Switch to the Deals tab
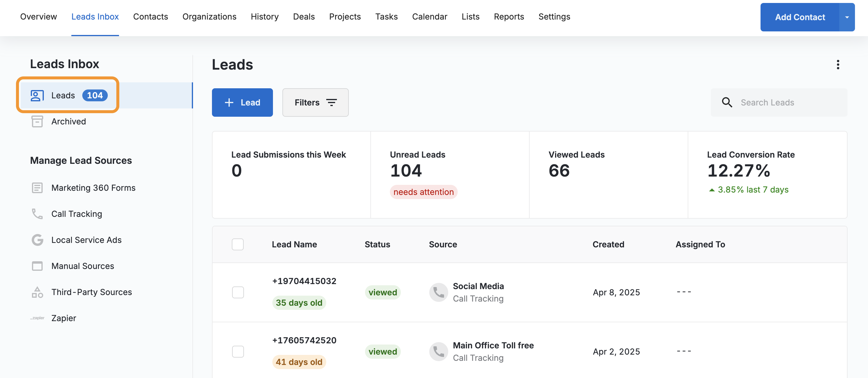 coord(304,17)
